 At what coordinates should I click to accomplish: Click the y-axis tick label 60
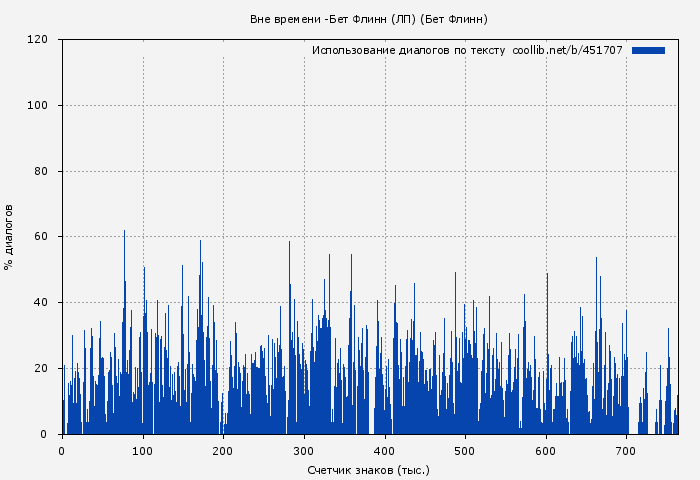pos(41,237)
